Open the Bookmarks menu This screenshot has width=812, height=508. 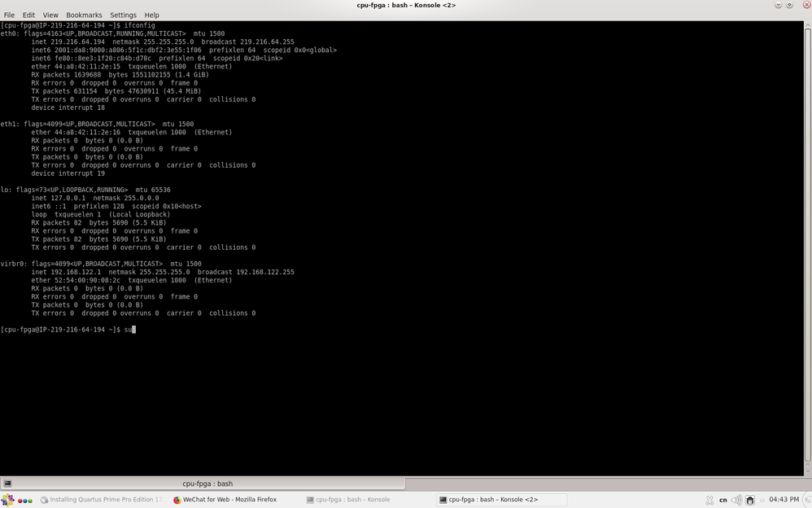click(x=84, y=15)
